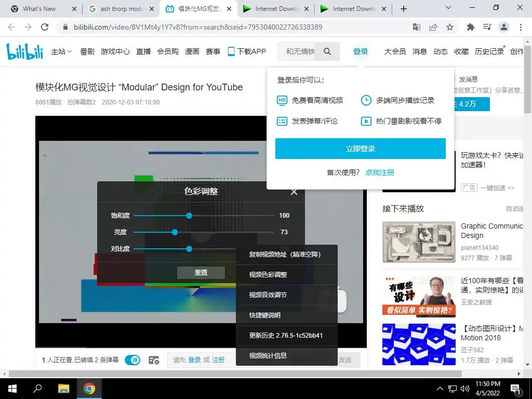Select 视频色彩调整 from context menu

[287, 274]
